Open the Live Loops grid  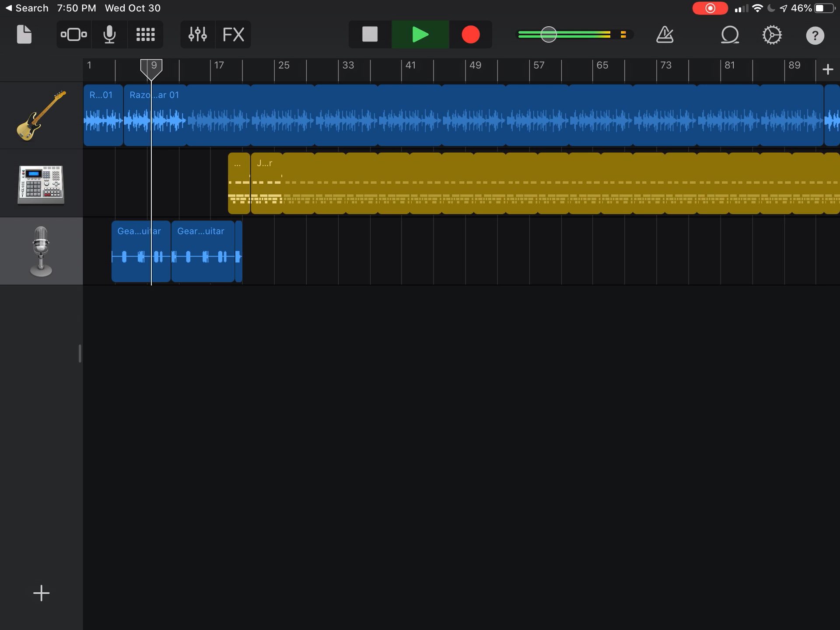pos(145,35)
